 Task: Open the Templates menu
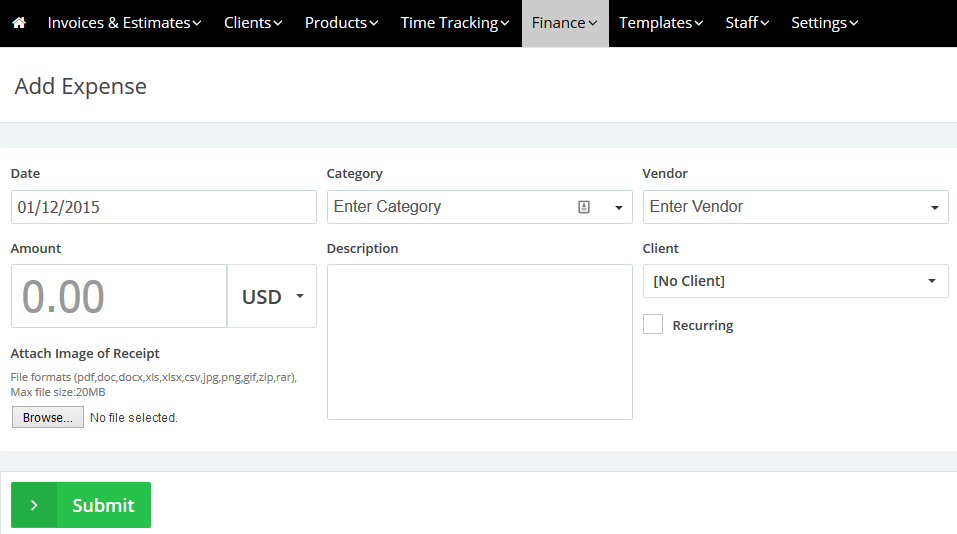pyautogui.click(x=661, y=23)
